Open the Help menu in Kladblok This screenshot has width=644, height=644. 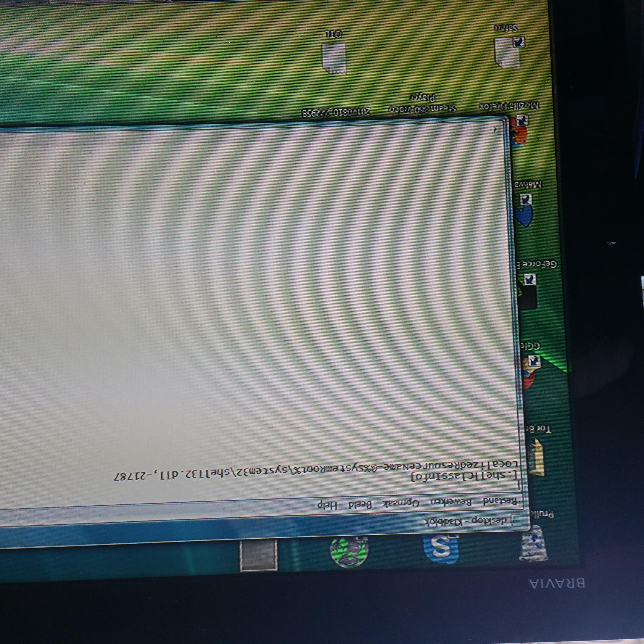327,505
